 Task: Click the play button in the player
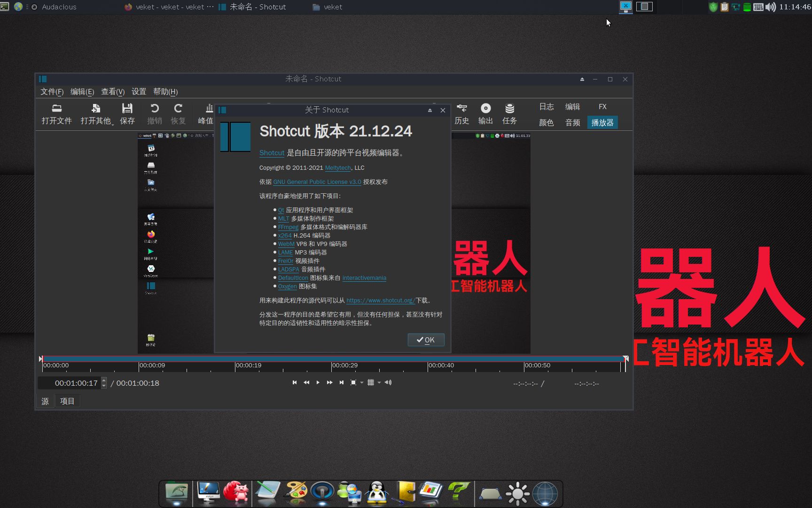318,382
